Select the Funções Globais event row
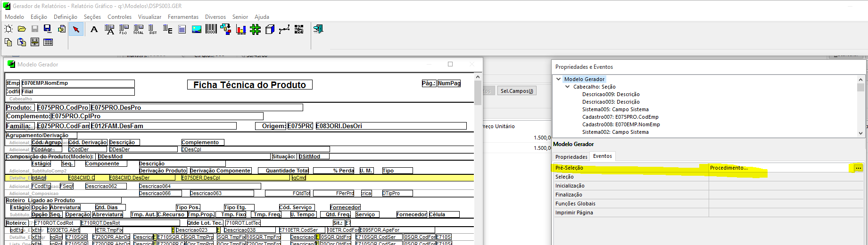The width and height of the screenshot is (868, 245). (709, 204)
